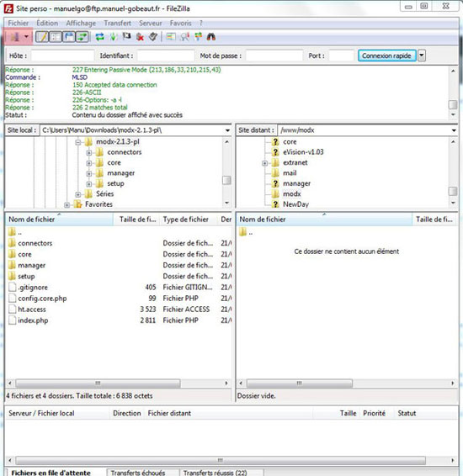The height and width of the screenshot is (476, 463).
Task: Open the Connexion rapide history dropdown
Action: point(422,56)
